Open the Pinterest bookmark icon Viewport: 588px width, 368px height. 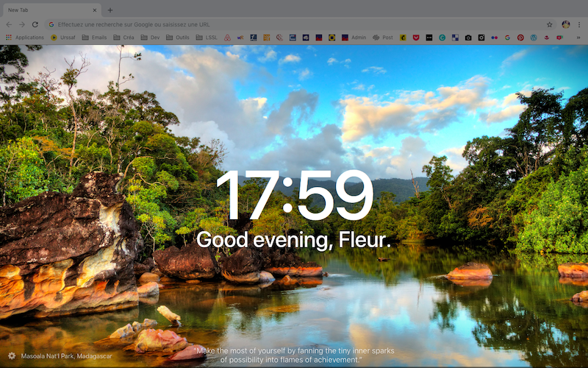[520, 37]
